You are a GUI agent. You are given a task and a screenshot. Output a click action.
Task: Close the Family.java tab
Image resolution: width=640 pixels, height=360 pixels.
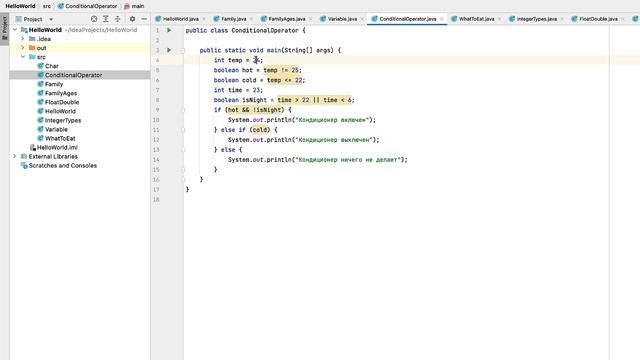click(251, 19)
